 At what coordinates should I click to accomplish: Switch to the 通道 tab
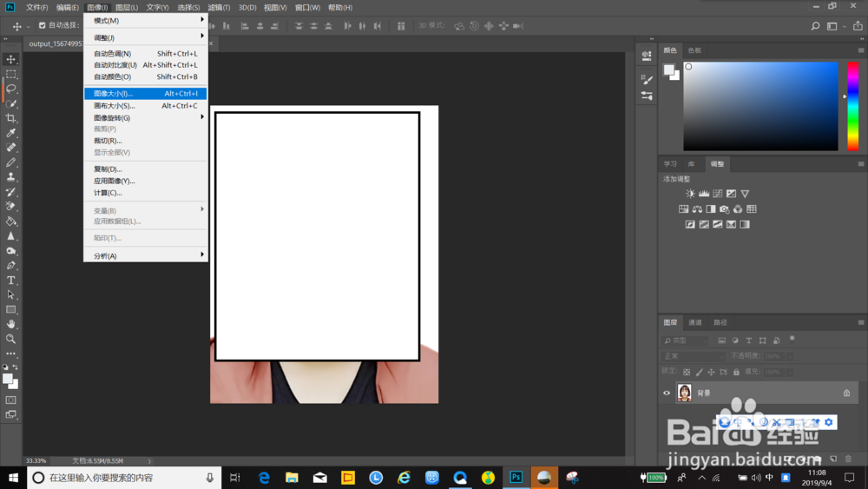[694, 322]
